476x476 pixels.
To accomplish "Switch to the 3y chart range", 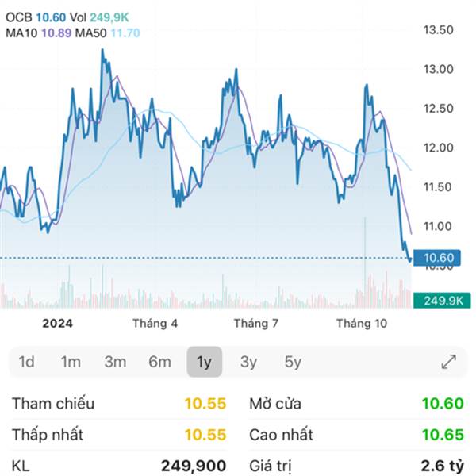I will coord(248,362).
